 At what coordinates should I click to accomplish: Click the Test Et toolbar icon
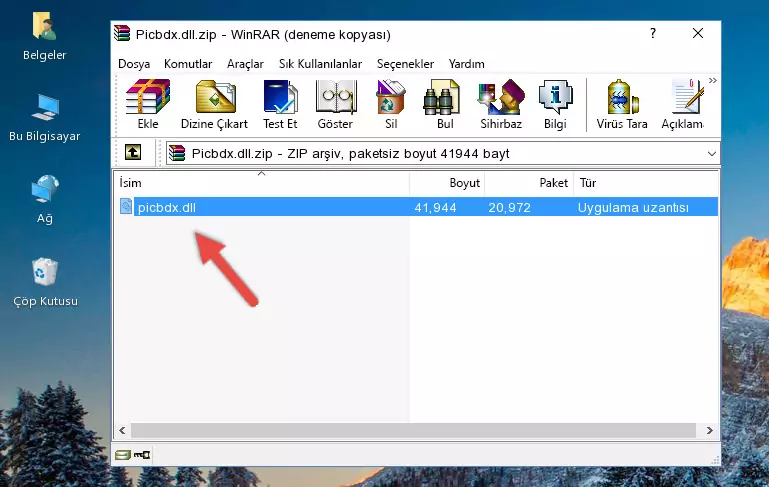(x=280, y=104)
